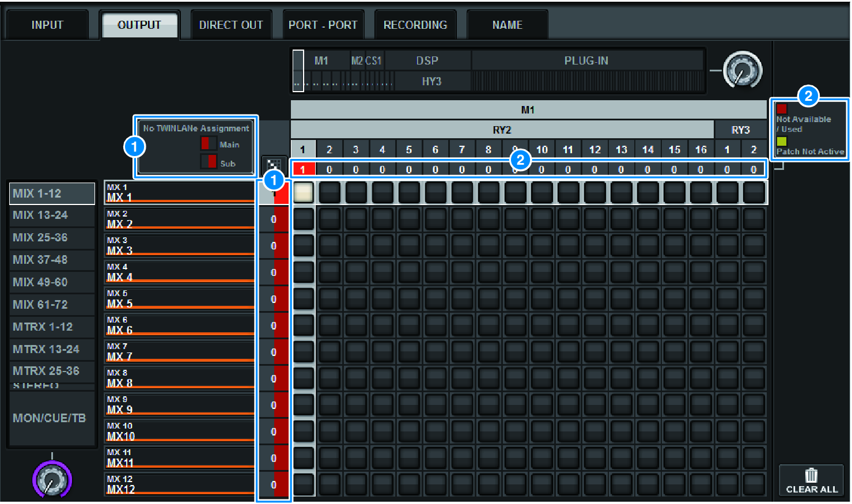Viewport: 852px width, 504px height.
Task: Select the MX 5 channel name row
Action: 179,298
